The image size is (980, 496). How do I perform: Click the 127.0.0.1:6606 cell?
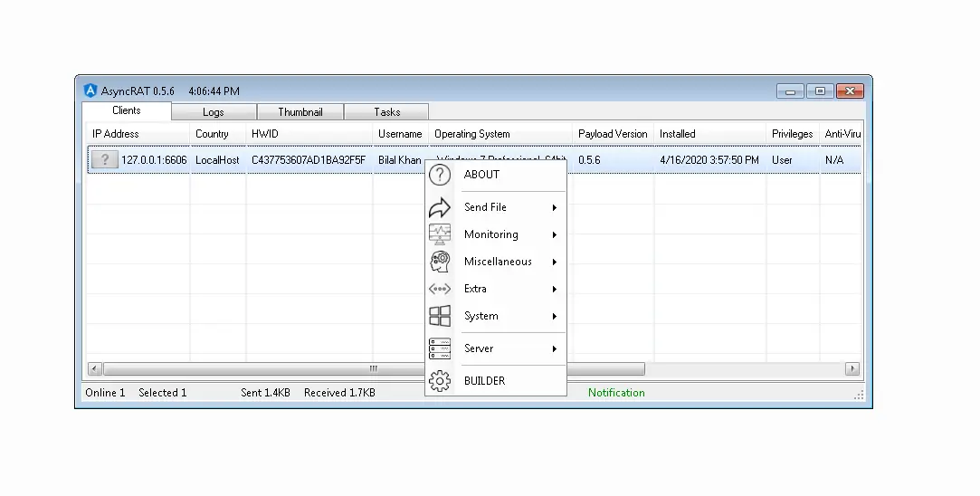[154, 160]
